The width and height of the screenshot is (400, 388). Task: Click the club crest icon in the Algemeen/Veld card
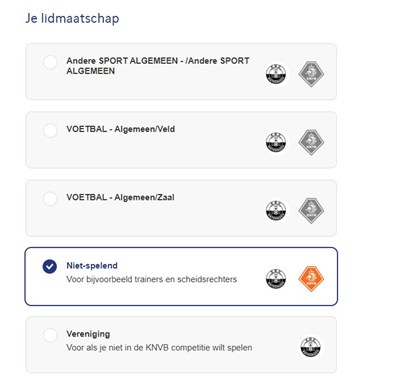click(276, 142)
